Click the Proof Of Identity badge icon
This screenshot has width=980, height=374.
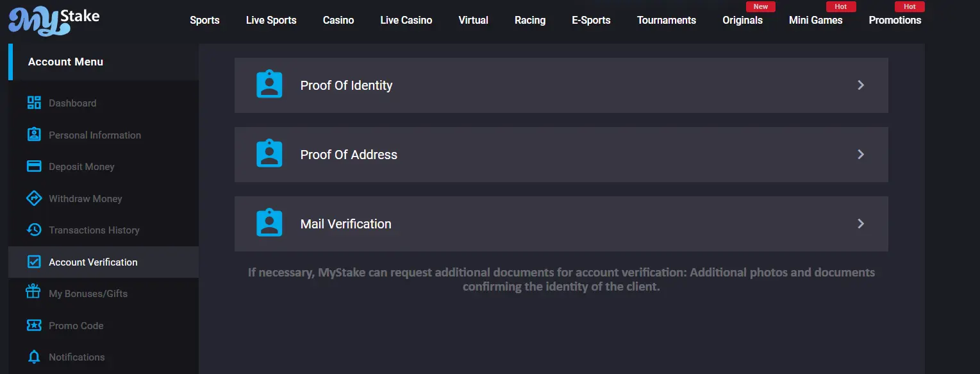click(x=269, y=84)
